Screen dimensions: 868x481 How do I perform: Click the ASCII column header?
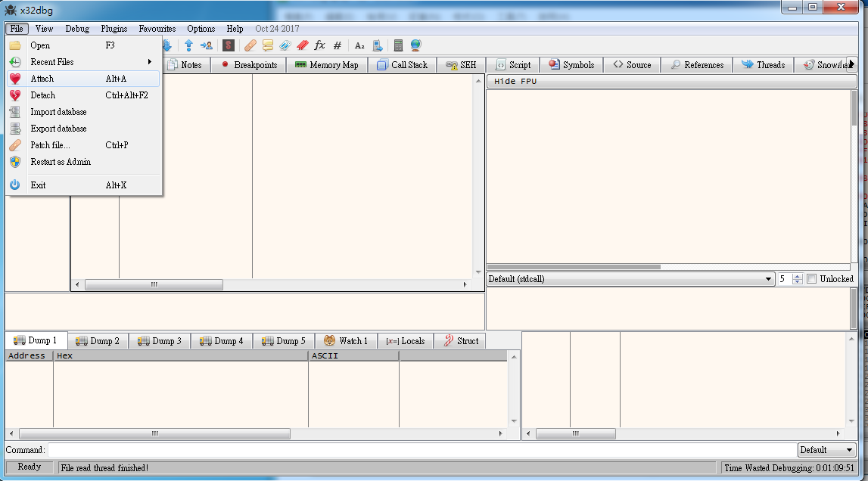pyautogui.click(x=353, y=356)
